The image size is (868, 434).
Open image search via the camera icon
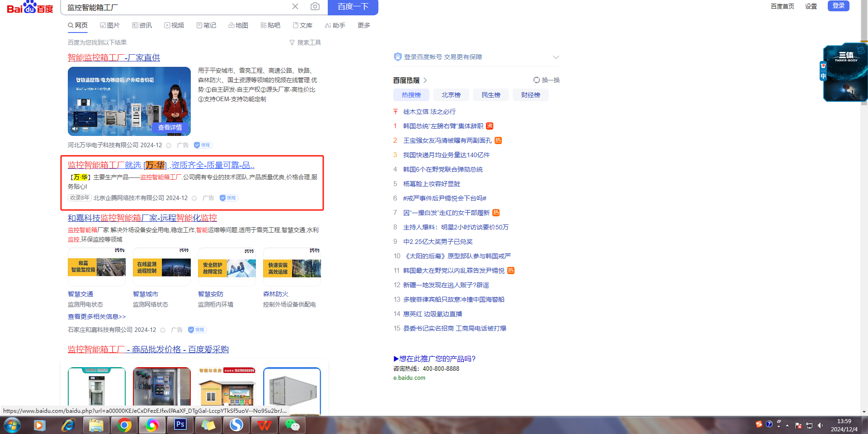point(315,6)
